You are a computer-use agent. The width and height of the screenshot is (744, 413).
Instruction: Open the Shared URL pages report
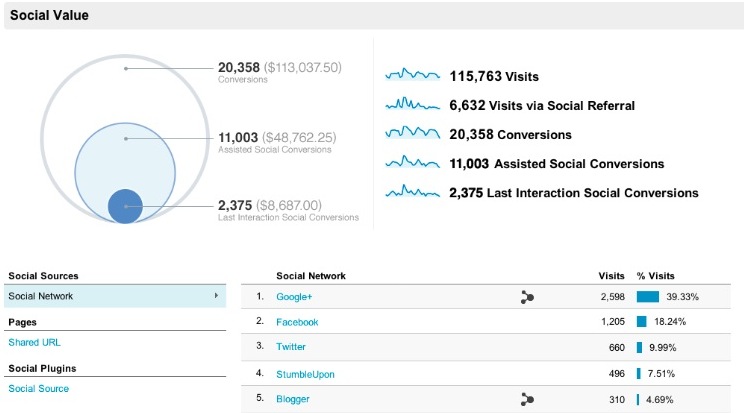[x=34, y=342]
